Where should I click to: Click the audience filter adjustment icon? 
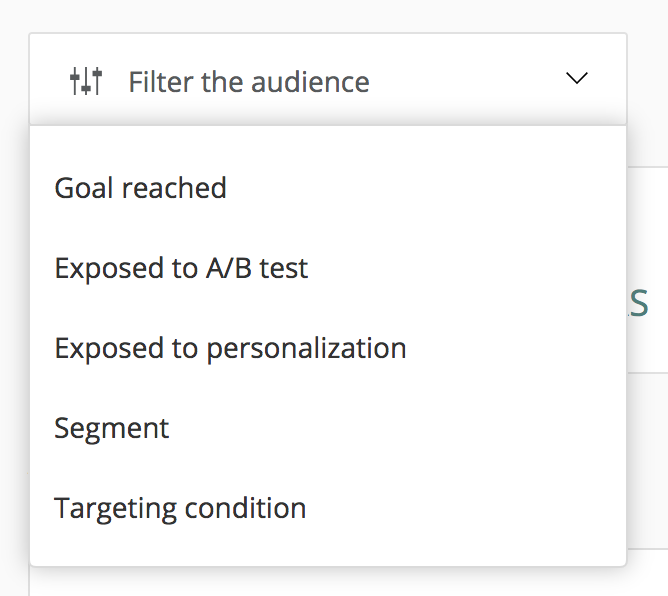(86, 81)
